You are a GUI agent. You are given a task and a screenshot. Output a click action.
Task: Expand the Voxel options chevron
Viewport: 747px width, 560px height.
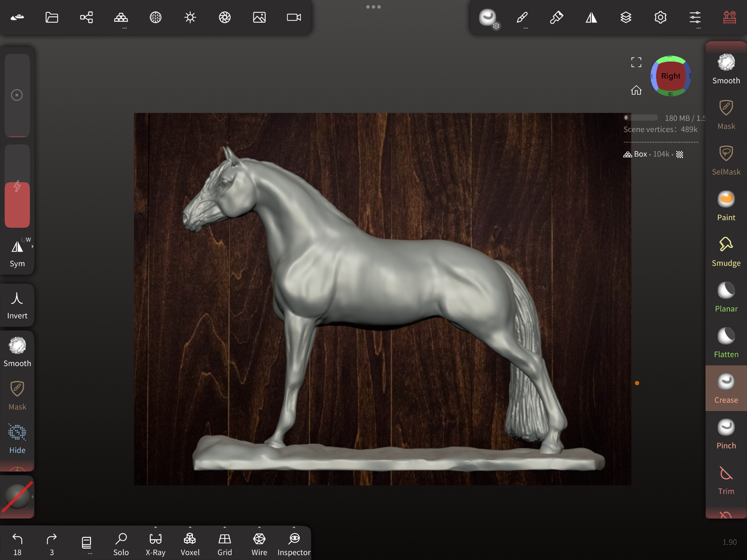[190, 527]
